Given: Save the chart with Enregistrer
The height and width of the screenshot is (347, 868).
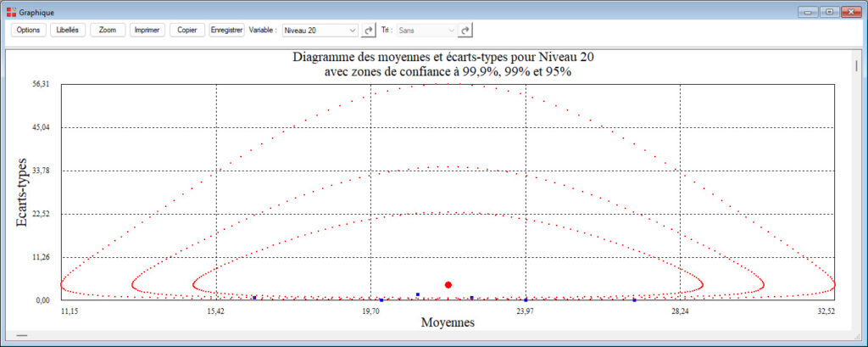Looking at the screenshot, I should tap(226, 30).
